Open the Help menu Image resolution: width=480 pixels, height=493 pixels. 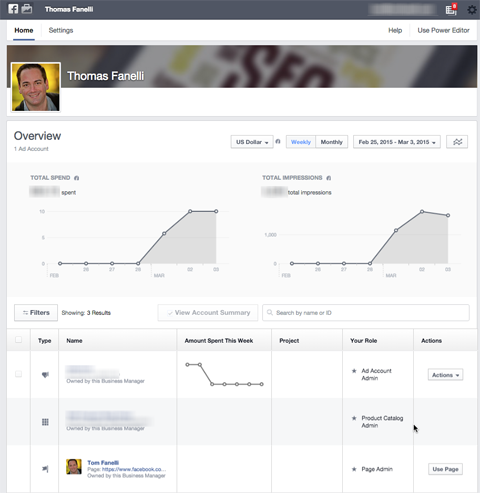coord(395,31)
